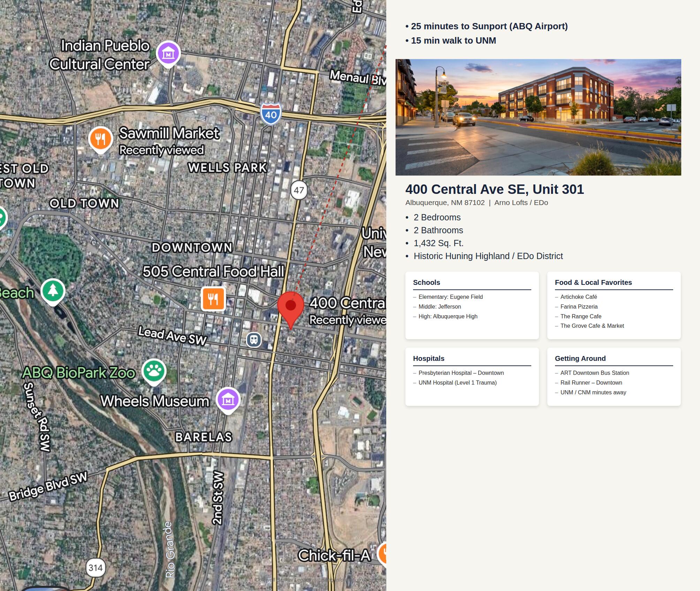This screenshot has height=591, width=700.
Task: Click The Grove Cafe & Market entry
Action: [x=592, y=326]
